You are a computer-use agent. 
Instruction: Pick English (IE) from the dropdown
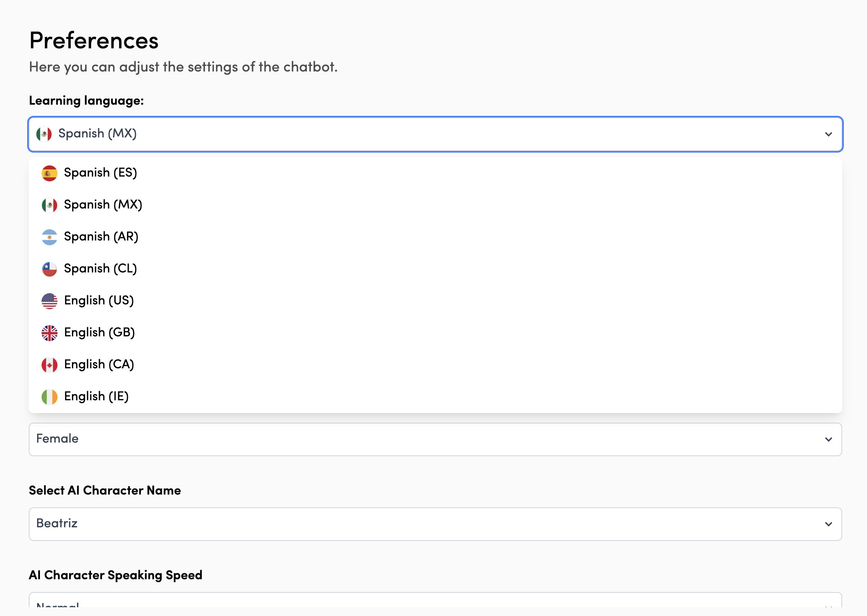96,397
